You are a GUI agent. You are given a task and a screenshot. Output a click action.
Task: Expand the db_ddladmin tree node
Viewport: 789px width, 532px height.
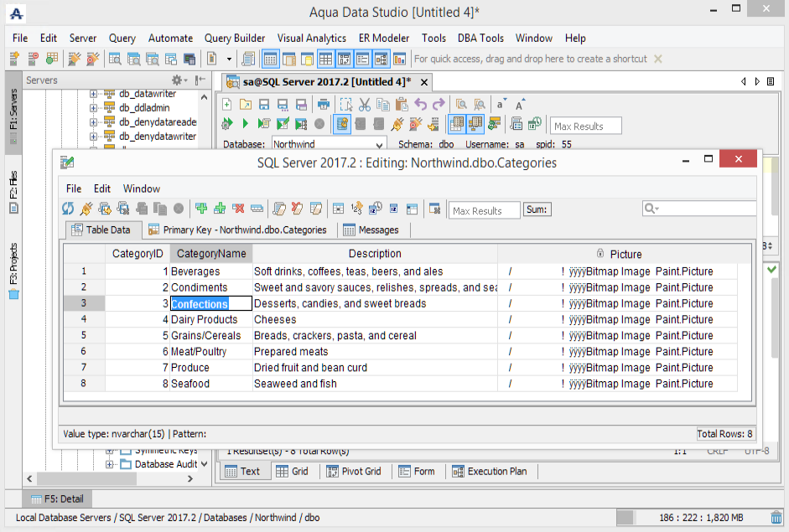tap(94, 107)
